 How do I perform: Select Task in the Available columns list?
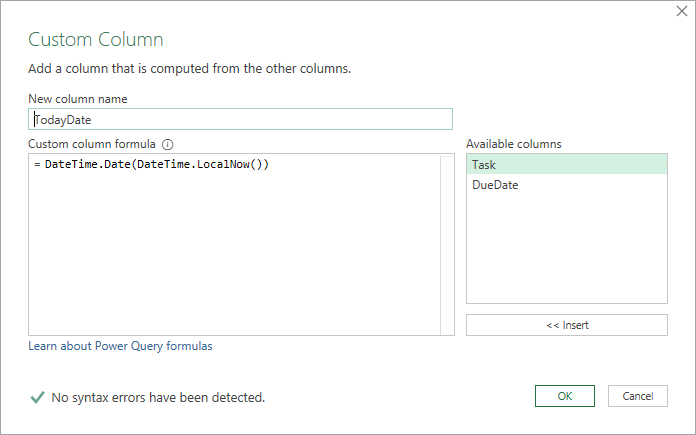pyautogui.click(x=566, y=165)
